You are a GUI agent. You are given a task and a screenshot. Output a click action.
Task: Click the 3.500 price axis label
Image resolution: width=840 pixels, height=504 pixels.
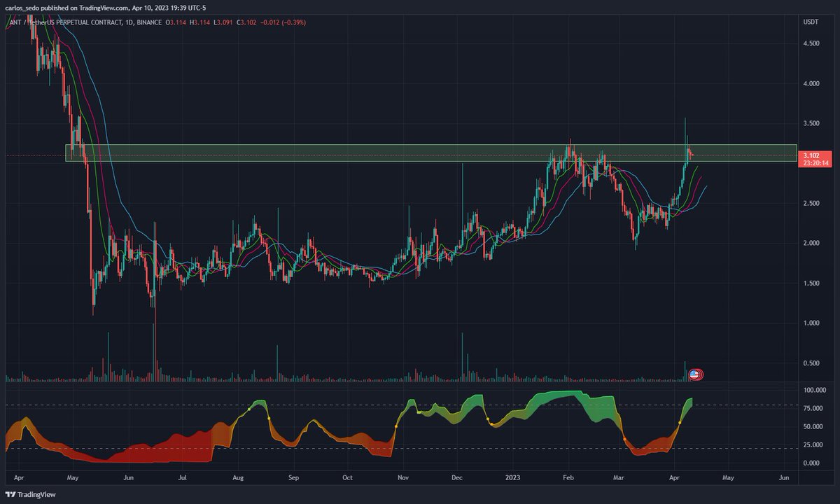click(812, 123)
